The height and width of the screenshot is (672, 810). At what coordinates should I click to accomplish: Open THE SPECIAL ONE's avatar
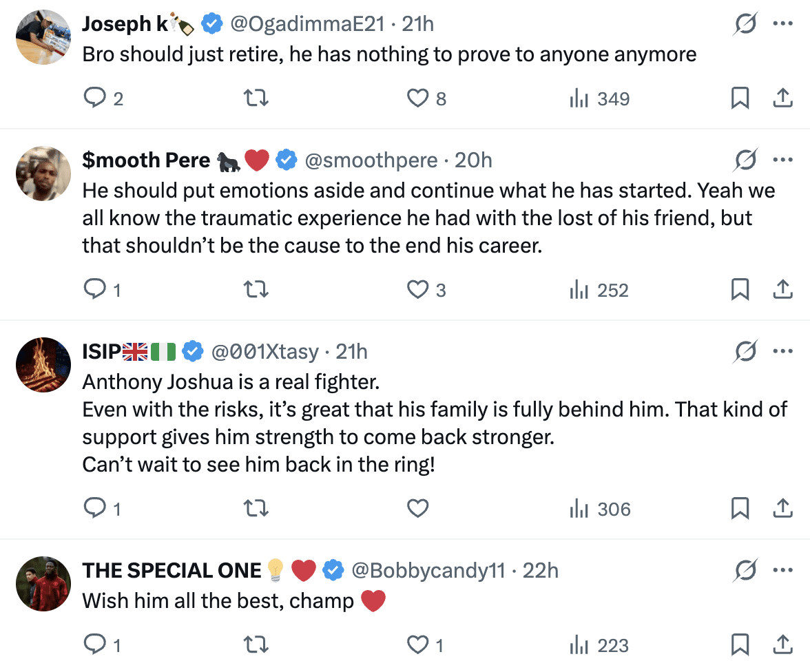[x=43, y=584]
